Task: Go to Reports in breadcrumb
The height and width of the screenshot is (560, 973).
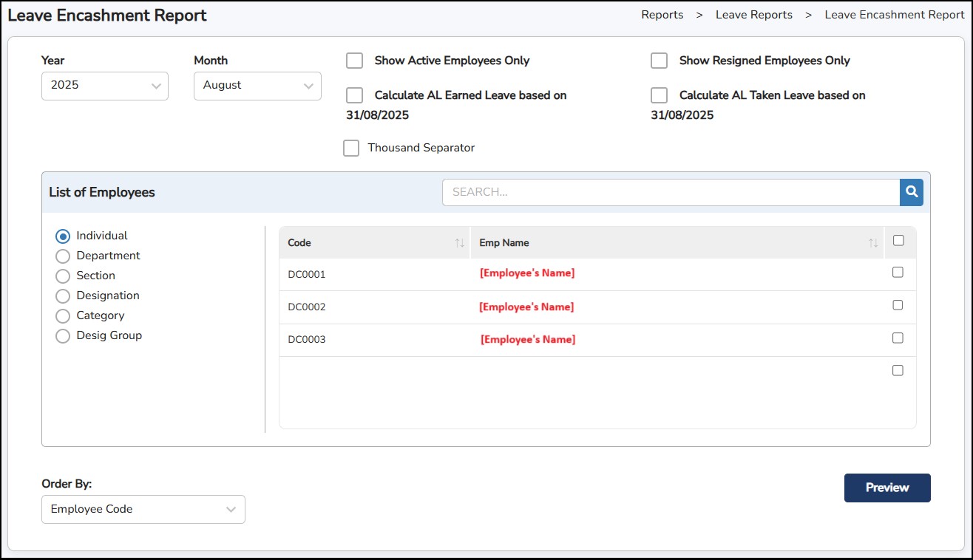Action: pyautogui.click(x=662, y=15)
